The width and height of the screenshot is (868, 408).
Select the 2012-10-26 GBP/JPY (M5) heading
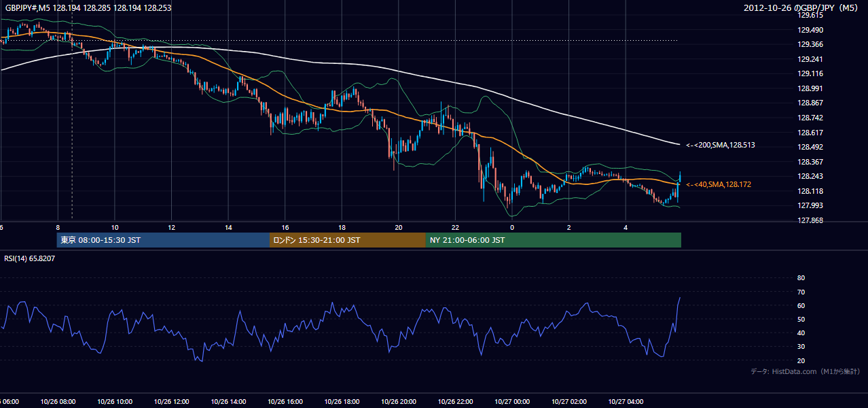pos(801,7)
